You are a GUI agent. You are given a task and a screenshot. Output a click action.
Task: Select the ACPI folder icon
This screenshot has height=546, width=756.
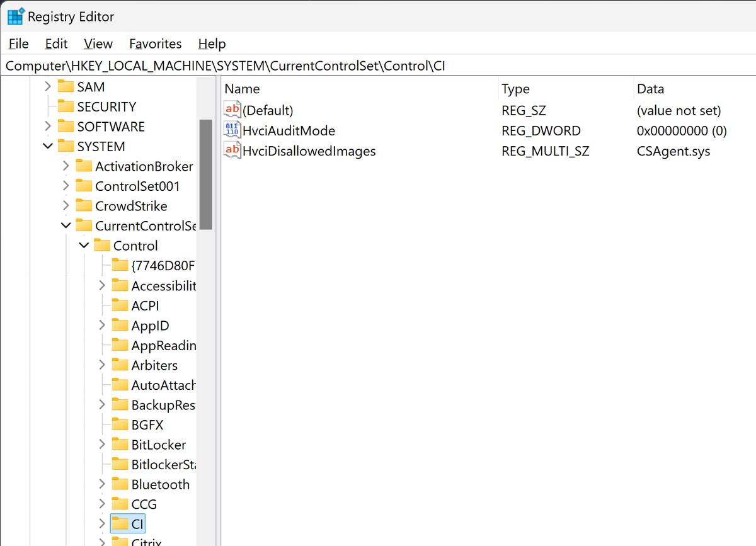pyautogui.click(x=120, y=305)
